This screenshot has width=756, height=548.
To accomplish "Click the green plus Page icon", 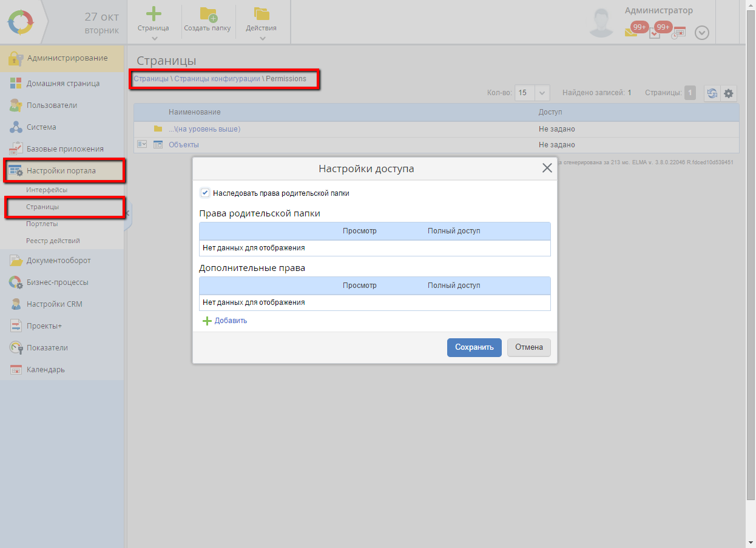I will [154, 14].
